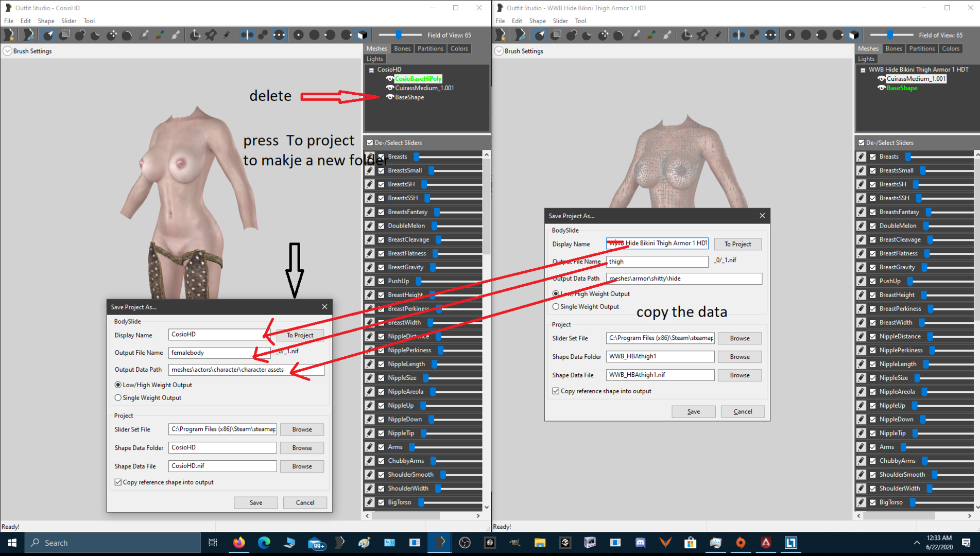This screenshot has width=980, height=556.
Task: Expand Brush Settings in WWB Hide Bikini window
Action: tap(498, 51)
